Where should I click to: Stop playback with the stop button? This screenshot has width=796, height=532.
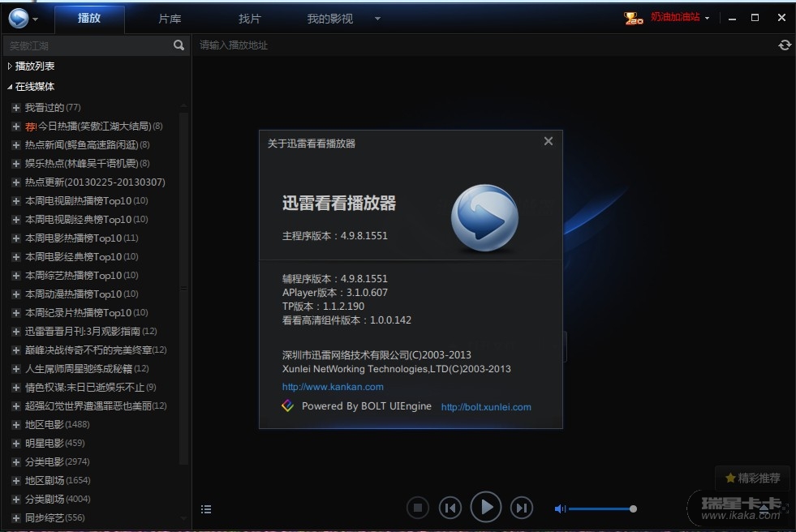pos(418,507)
